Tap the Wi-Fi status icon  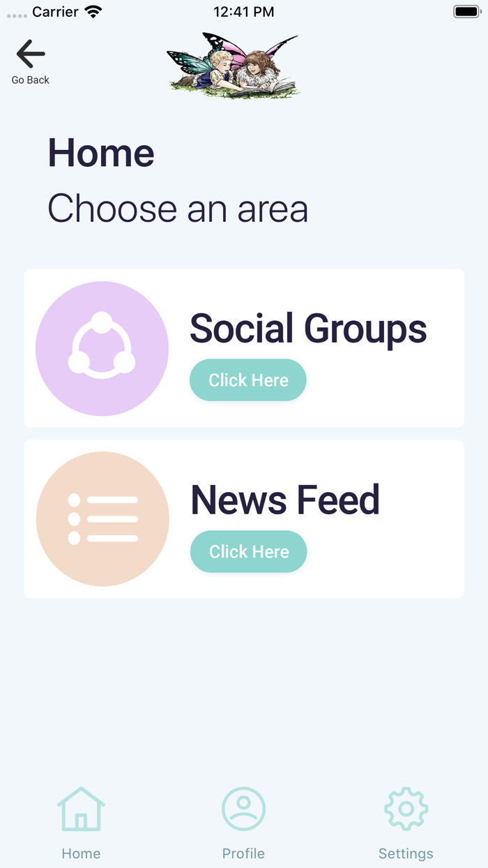[x=92, y=12]
